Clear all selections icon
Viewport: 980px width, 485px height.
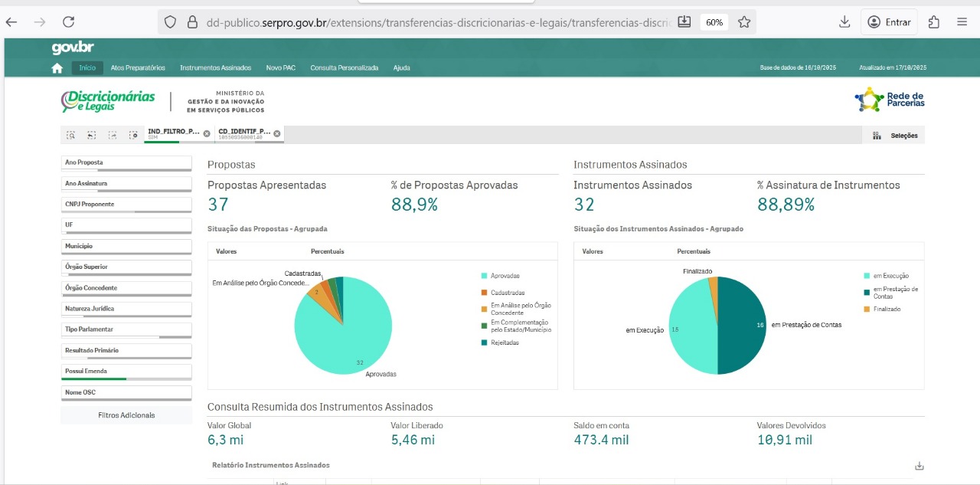(x=133, y=135)
